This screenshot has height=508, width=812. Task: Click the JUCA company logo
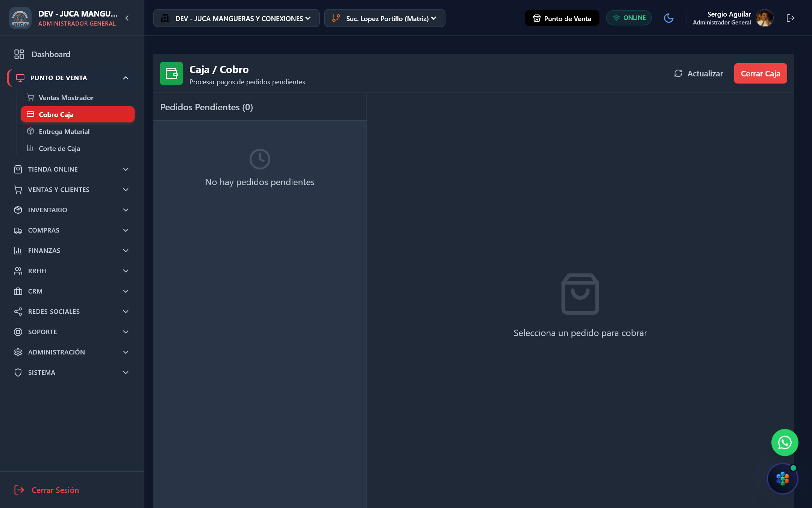pyautogui.click(x=20, y=18)
